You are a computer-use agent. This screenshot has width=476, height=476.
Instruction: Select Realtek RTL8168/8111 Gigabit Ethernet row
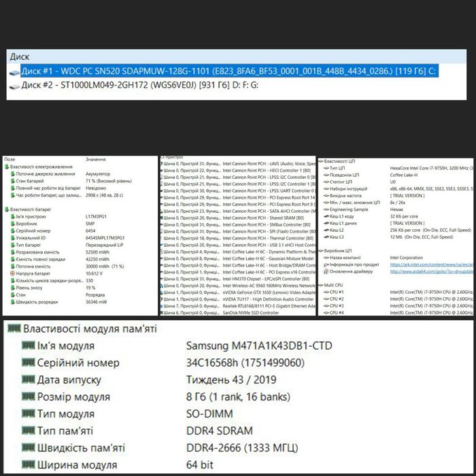[238, 306]
